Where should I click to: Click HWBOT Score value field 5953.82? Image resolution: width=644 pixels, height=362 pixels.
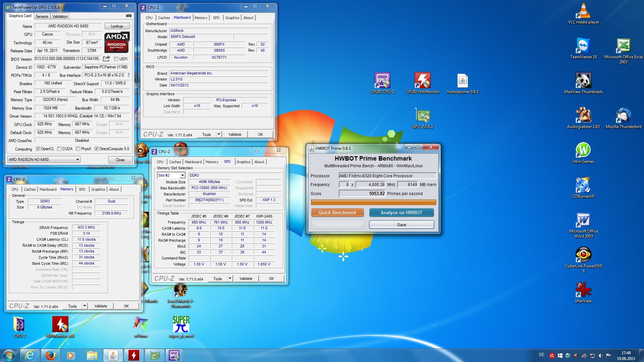tap(362, 193)
